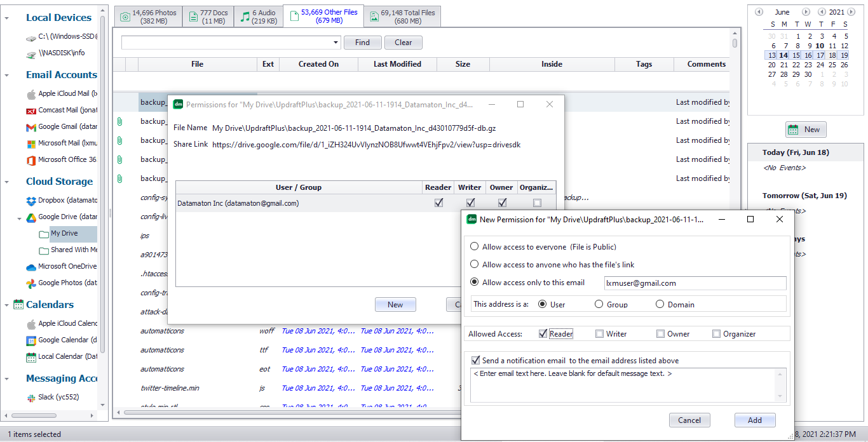The height and width of the screenshot is (442, 868).
Task: Check the Writer checkbox under Allowed Access
Action: coord(599,333)
